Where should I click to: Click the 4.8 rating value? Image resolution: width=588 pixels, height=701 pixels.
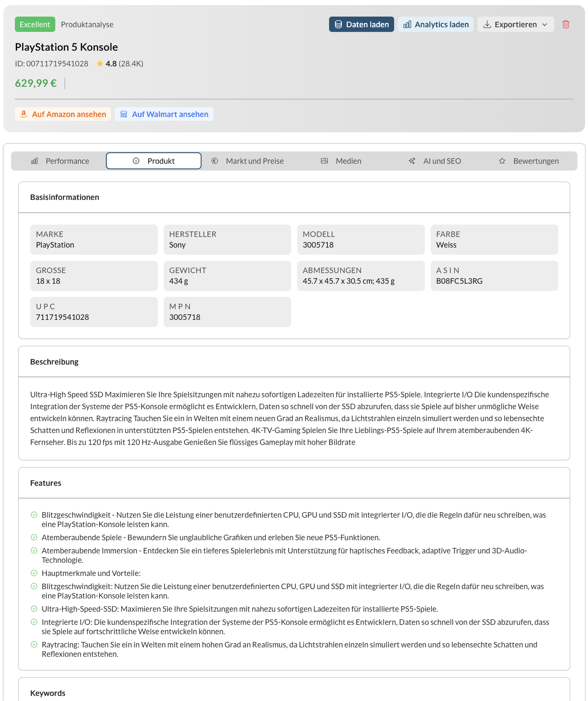pos(111,64)
